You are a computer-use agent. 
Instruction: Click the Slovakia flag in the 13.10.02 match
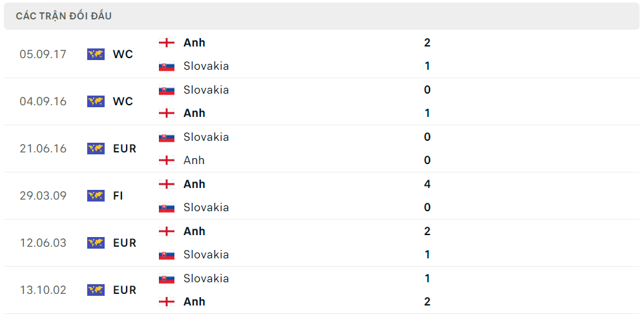click(x=167, y=278)
